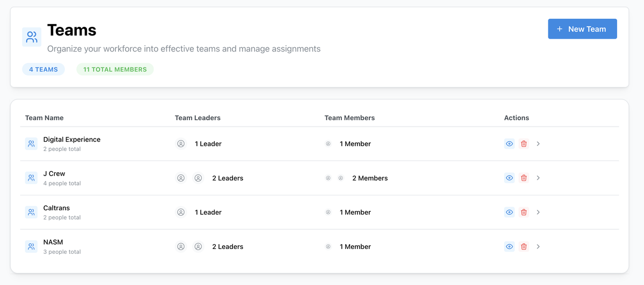The width and height of the screenshot is (644, 285).
Task: Click the trash icon for J Crew
Action: tap(524, 178)
